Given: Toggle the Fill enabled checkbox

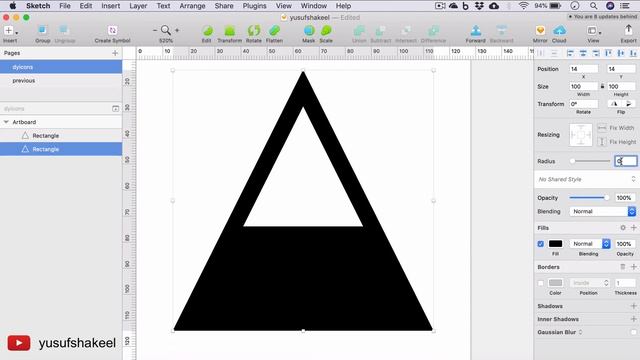Looking at the screenshot, I should tap(540, 244).
